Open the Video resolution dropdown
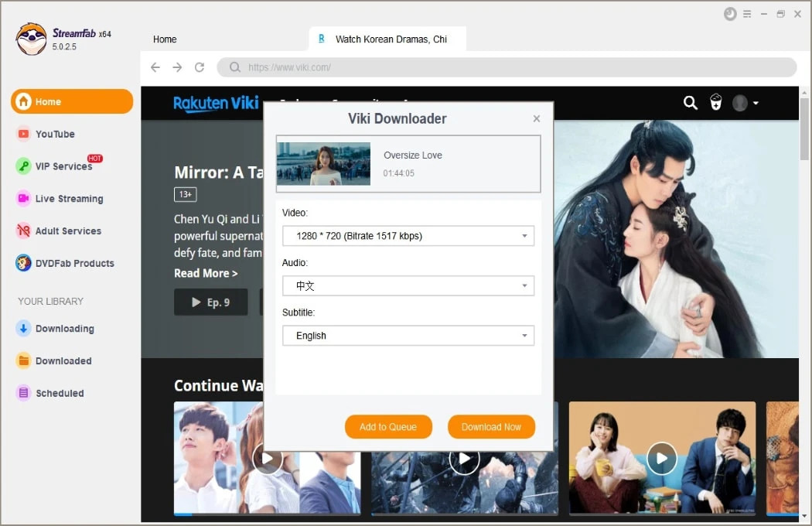Viewport: 812px width, 526px height. 408,236
